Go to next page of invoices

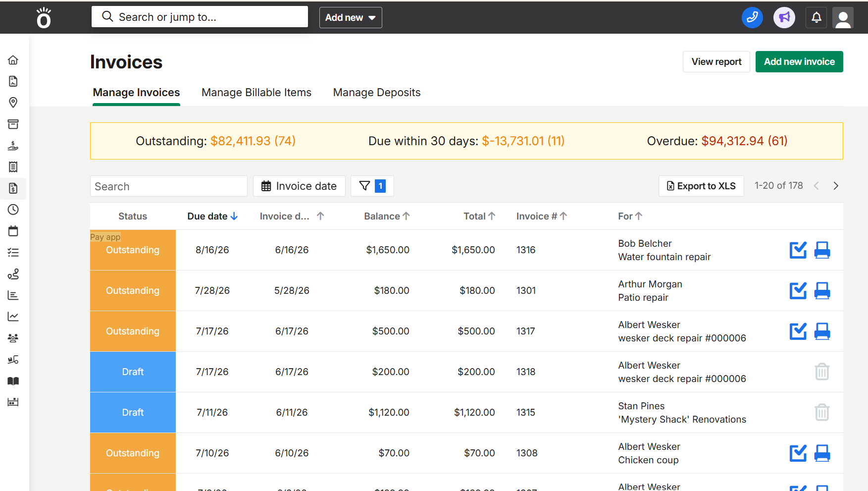tap(836, 186)
